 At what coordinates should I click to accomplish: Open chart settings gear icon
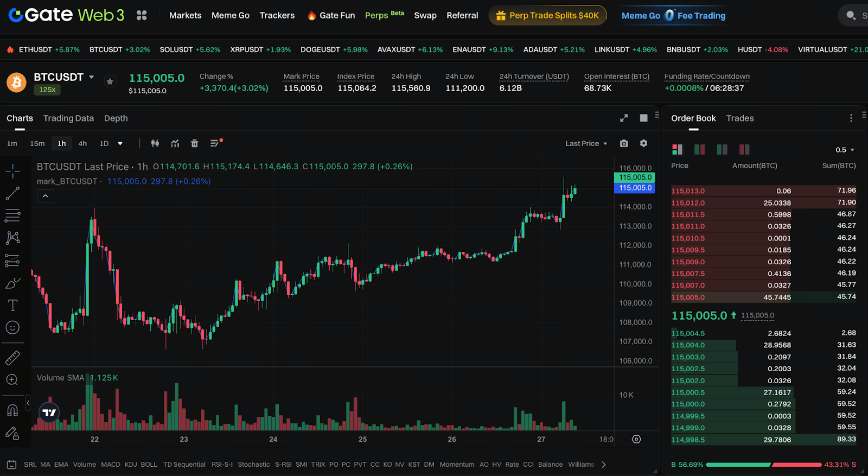643,143
